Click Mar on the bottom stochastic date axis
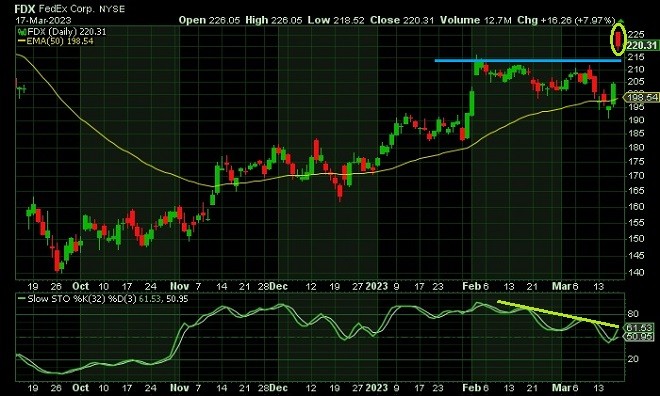Image resolution: width=660 pixels, height=396 pixels. (x=561, y=388)
